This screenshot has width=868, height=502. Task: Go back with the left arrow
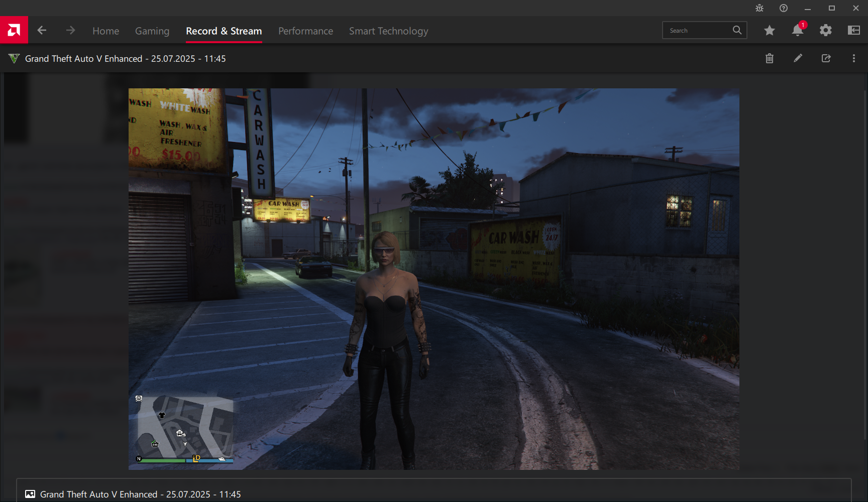42,31
